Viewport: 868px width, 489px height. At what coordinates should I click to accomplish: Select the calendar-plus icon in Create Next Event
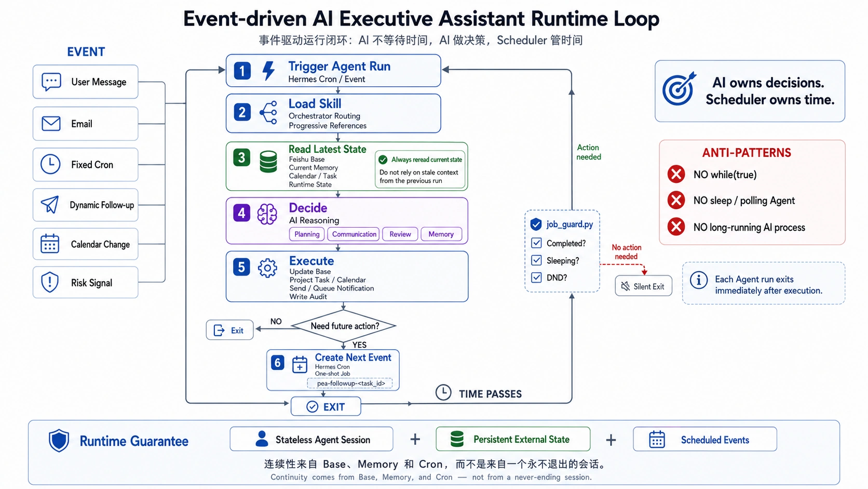pos(300,365)
